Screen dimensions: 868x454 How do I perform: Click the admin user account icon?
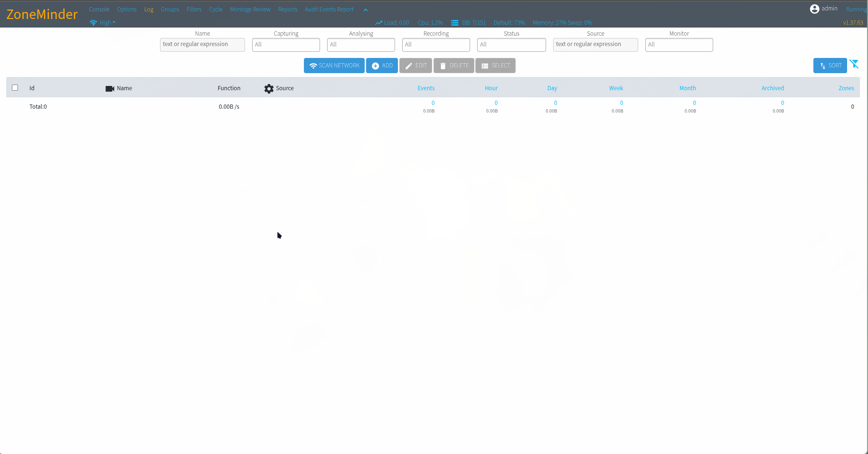[814, 9]
